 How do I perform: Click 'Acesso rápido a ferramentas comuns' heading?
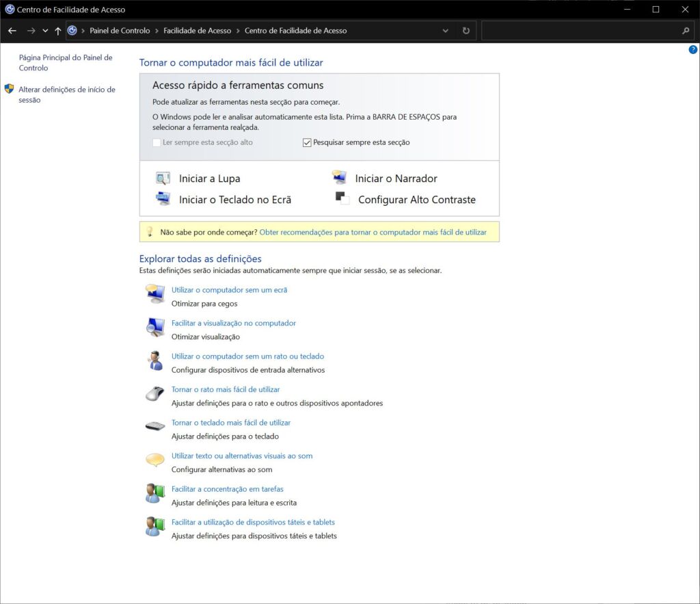coord(238,85)
